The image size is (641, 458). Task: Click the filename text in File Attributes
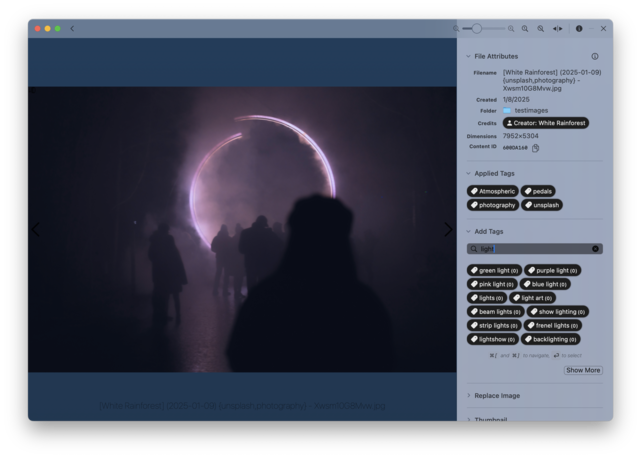[552, 80]
